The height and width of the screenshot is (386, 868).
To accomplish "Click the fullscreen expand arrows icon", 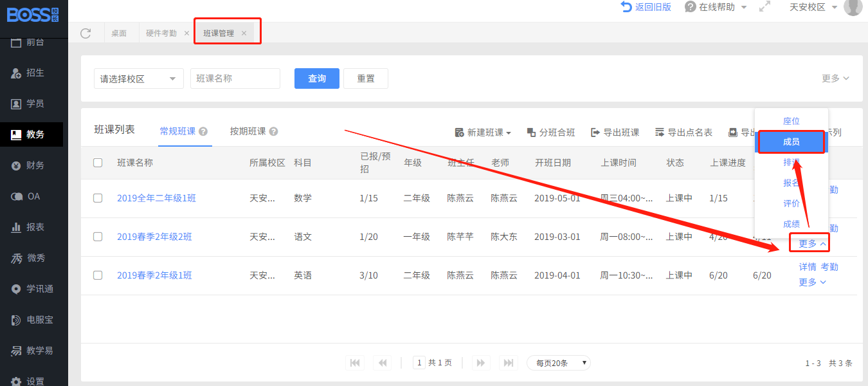I will [x=764, y=7].
